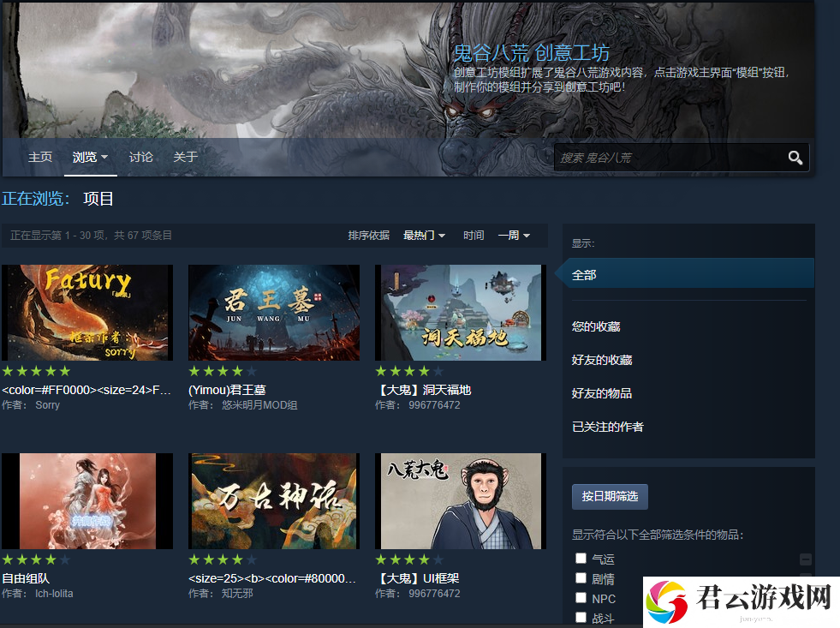Click the 按日期筛选 button

pyautogui.click(x=610, y=497)
